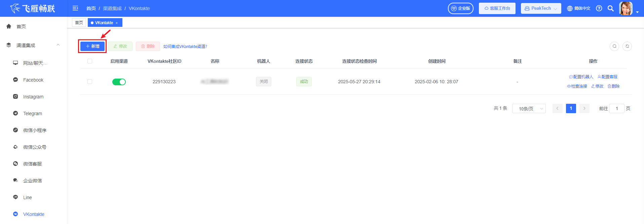Image resolution: width=644 pixels, height=224 pixels.
Task: Click the 成功 connection status tag
Action: pyautogui.click(x=304, y=82)
